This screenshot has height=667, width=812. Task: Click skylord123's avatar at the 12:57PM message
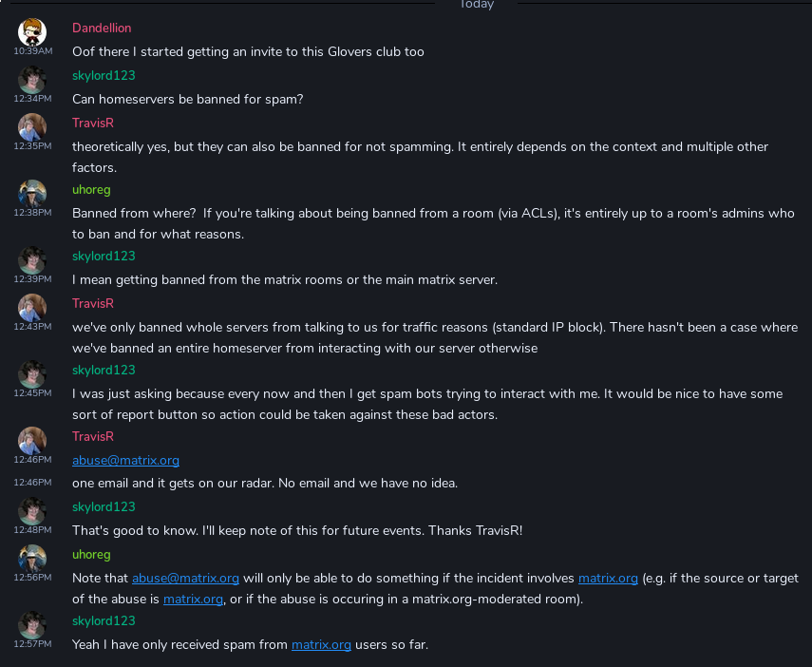(x=32, y=624)
